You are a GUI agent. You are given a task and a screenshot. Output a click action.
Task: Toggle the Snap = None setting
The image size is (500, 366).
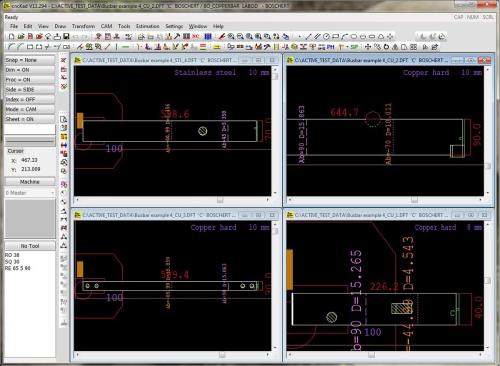pos(30,60)
